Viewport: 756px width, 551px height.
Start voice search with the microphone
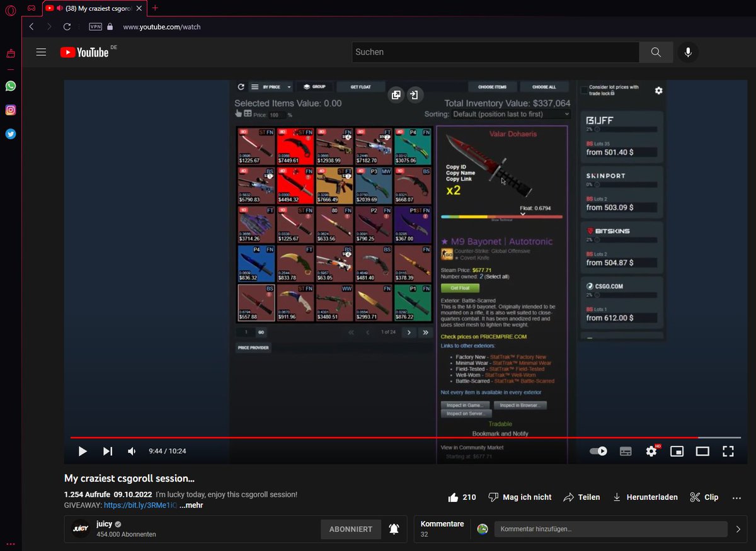[x=688, y=52]
